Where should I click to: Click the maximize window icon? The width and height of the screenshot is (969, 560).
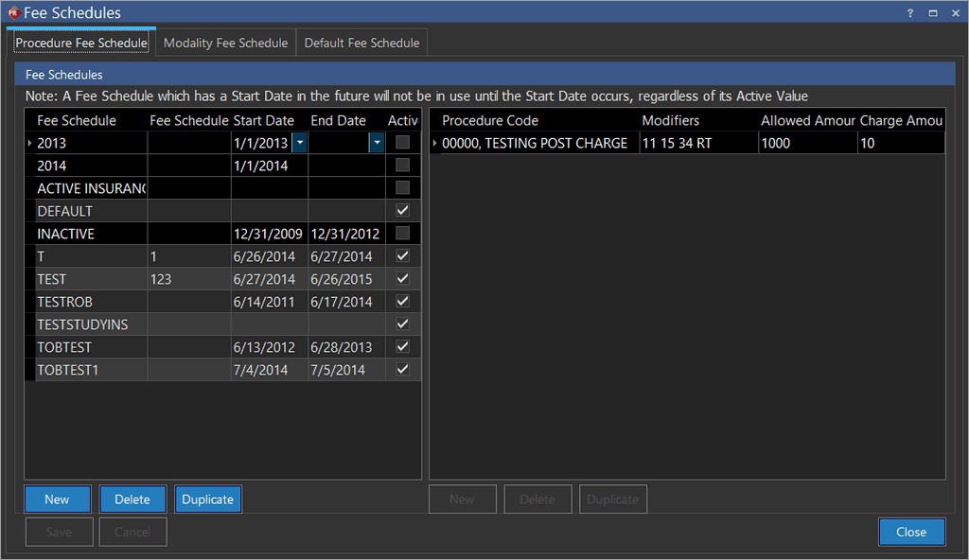932,13
